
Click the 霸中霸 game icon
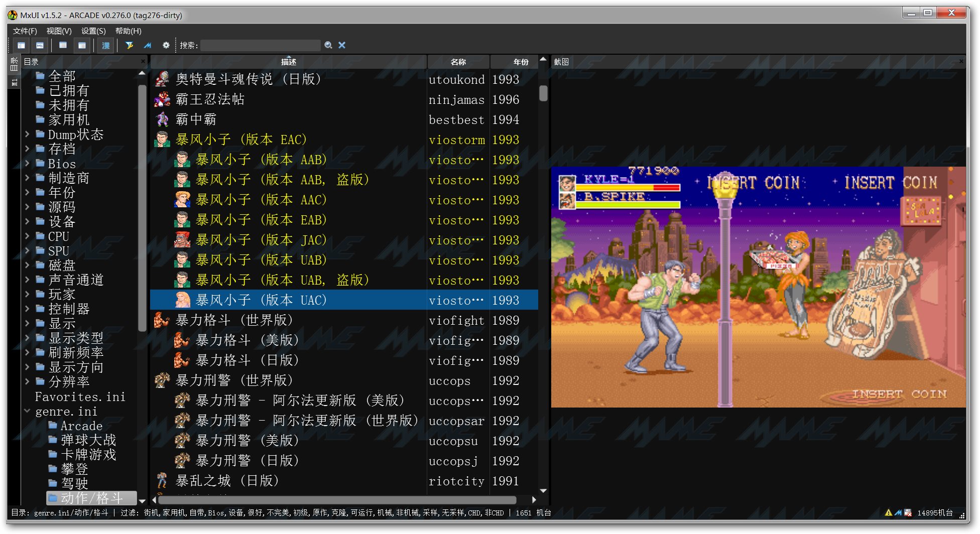point(162,119)
